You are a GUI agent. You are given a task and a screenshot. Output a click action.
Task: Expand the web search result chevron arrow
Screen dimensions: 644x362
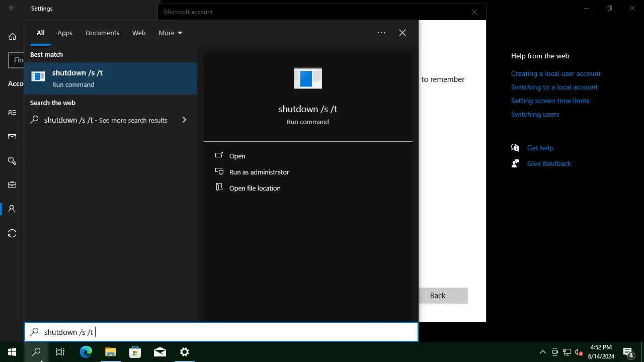184,120
